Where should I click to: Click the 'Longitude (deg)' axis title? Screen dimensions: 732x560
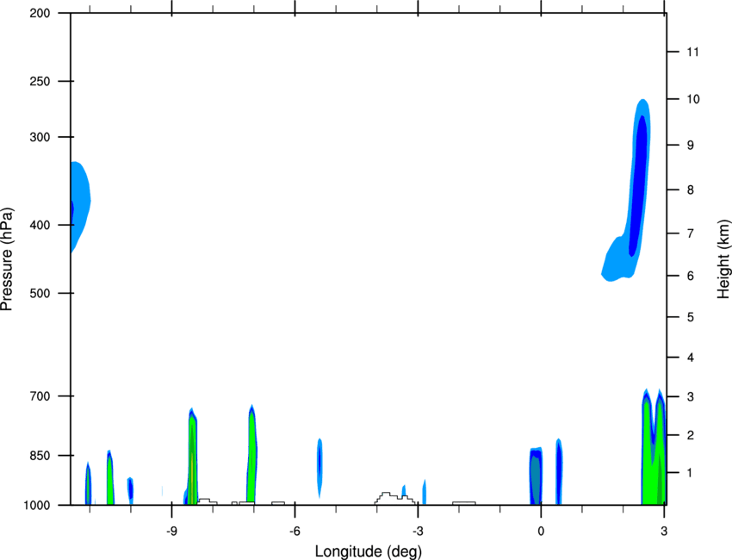[x=369, y=551]
